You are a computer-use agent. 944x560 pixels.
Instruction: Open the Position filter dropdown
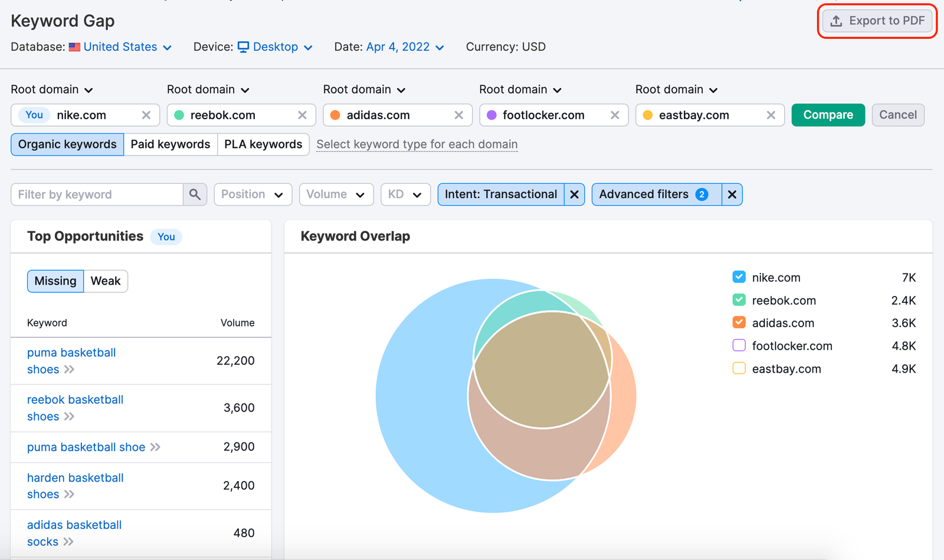tap(253, 195)
